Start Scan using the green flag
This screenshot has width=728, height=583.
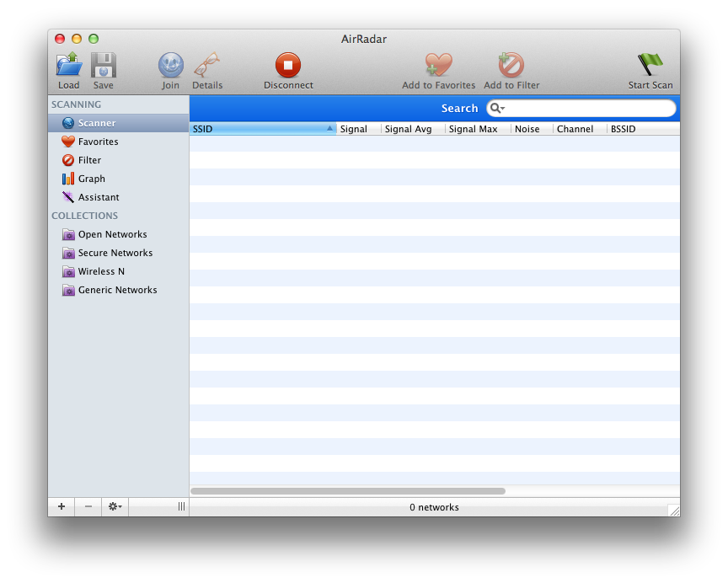click(650, 66)
